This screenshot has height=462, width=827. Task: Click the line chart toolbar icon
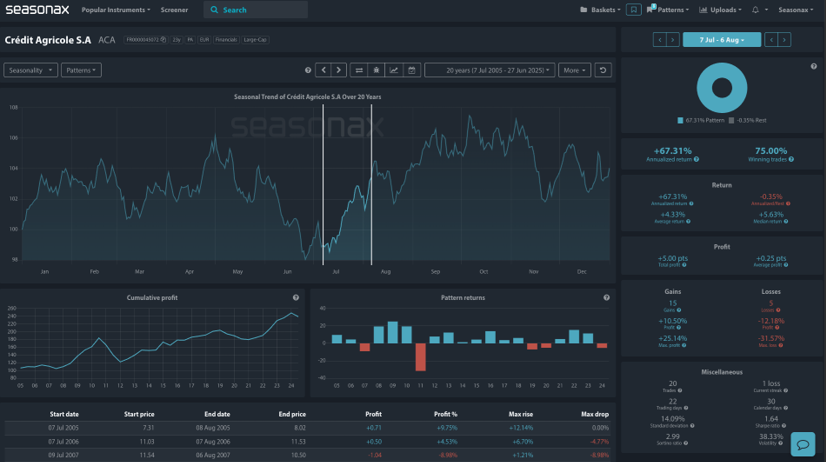click(394, 70)
